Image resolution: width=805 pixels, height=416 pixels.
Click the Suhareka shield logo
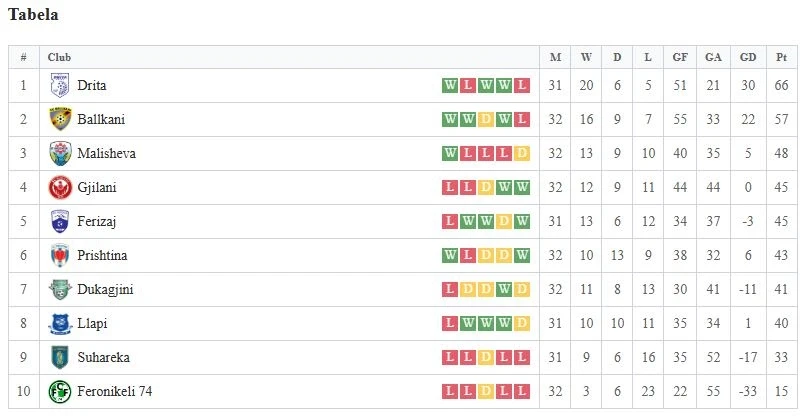pos(60,357)
